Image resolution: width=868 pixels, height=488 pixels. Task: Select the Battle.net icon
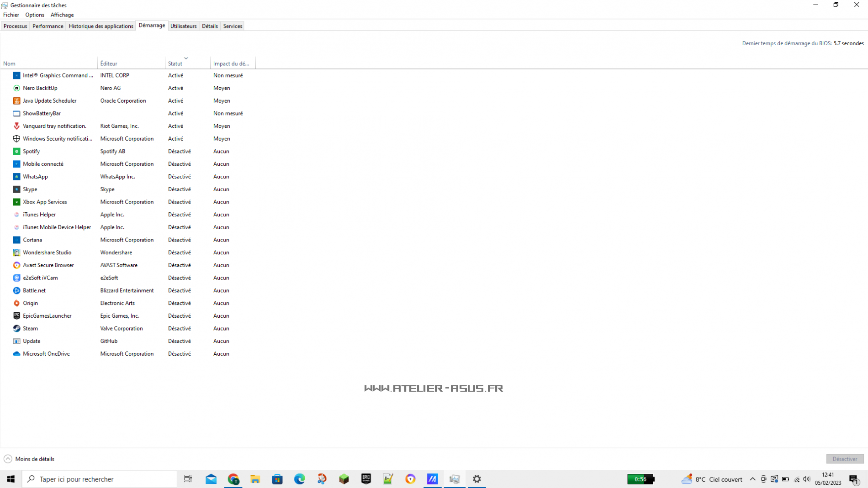tap(16, 290)
